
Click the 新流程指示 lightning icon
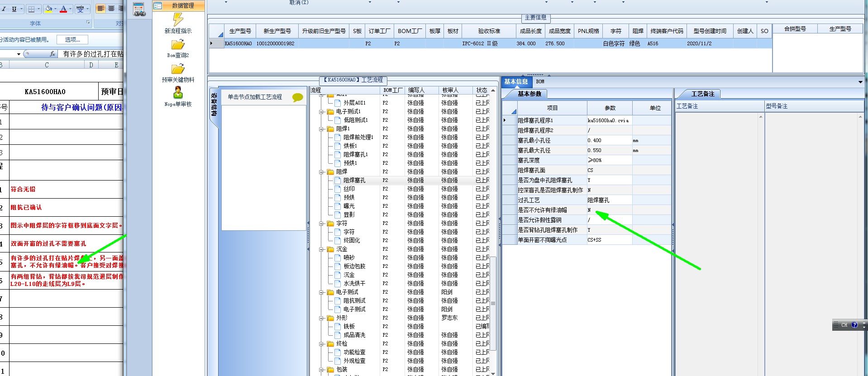pos(178,19)
